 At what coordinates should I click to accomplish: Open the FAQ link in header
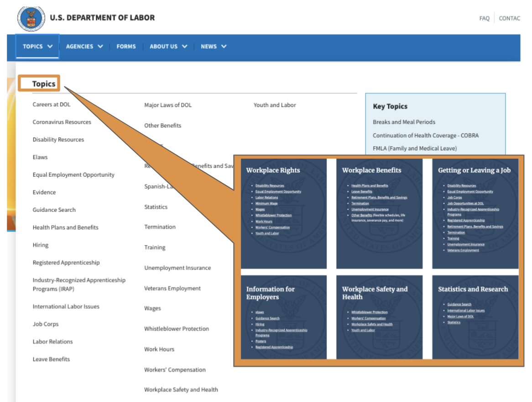tap(484, 18)
